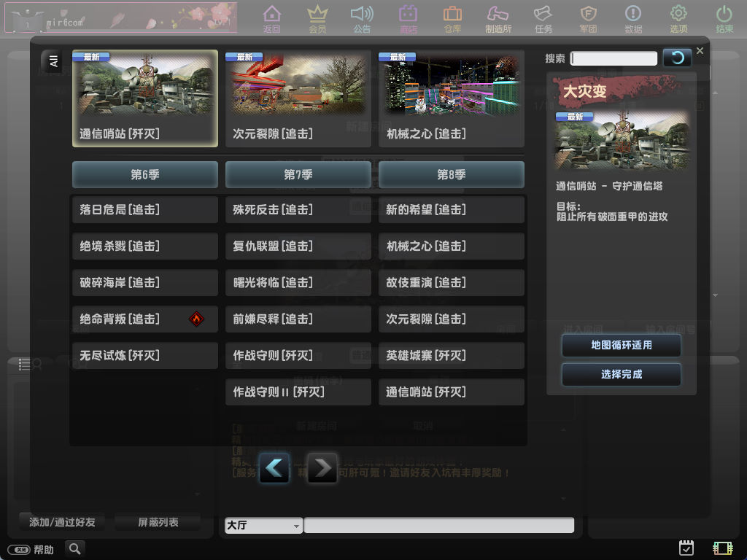Screen dimensions: 747x560
Task: Select the 第8季 season header
Action: 452,175
